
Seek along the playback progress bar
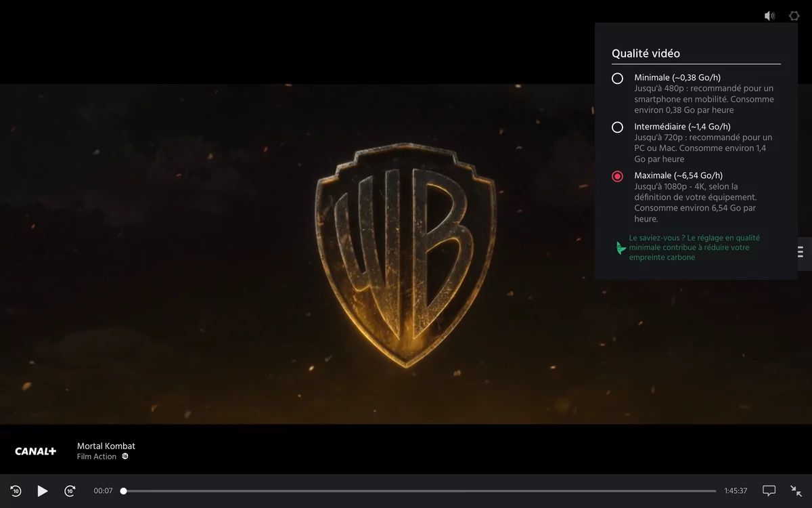420,491
